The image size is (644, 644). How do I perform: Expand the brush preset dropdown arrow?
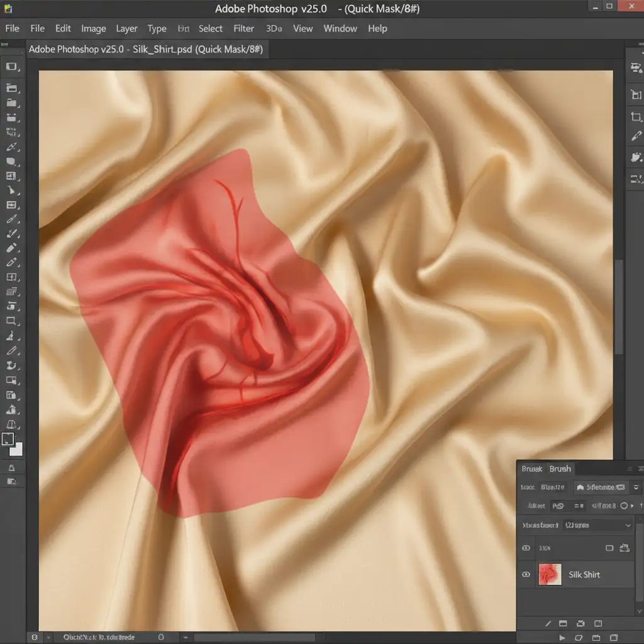click(636, 487)
